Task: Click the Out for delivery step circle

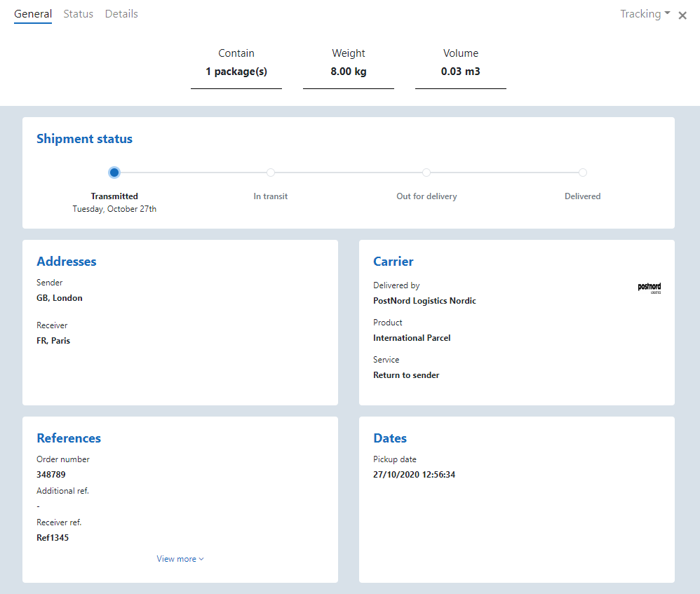Action: pos(426,173)
